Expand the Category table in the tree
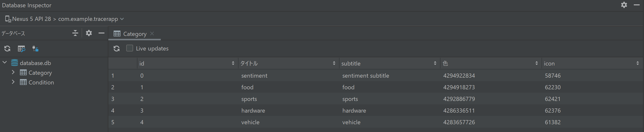Viewport: 644px width, 132px height. (x=13, y=73)
